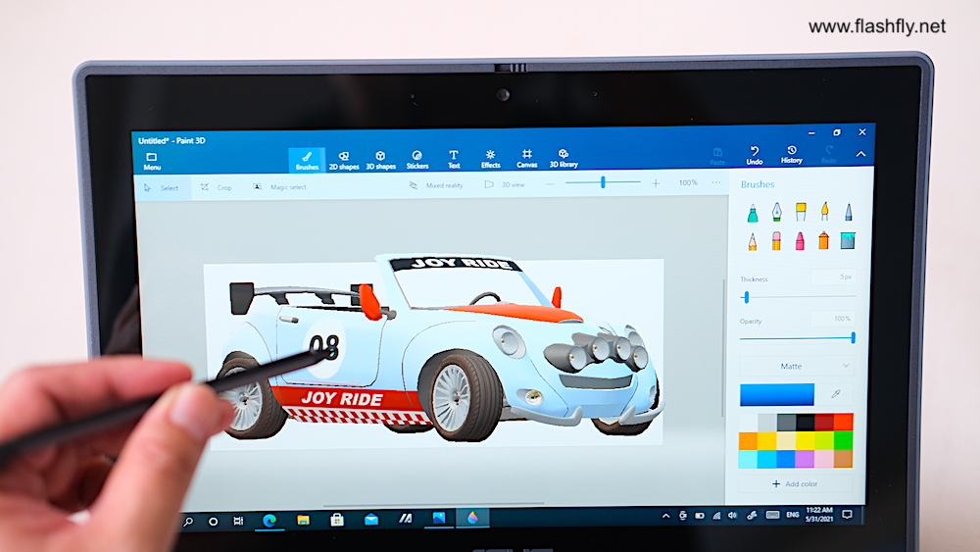Select the Fill bucket tool
Viewport: 980px width, 552px height.
click(x=847, y=240)
